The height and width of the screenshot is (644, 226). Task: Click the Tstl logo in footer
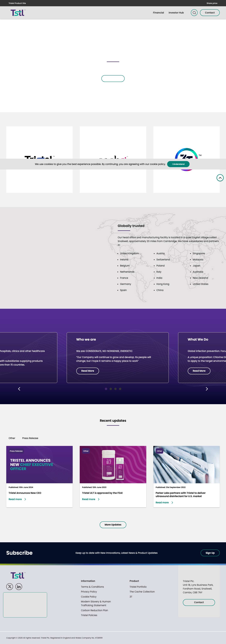[18, 576]
